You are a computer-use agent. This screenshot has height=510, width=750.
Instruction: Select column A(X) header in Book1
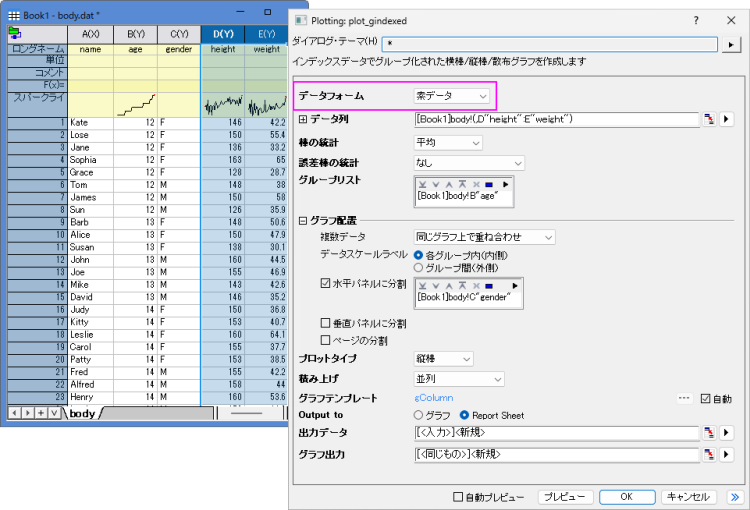click(90, 34)
